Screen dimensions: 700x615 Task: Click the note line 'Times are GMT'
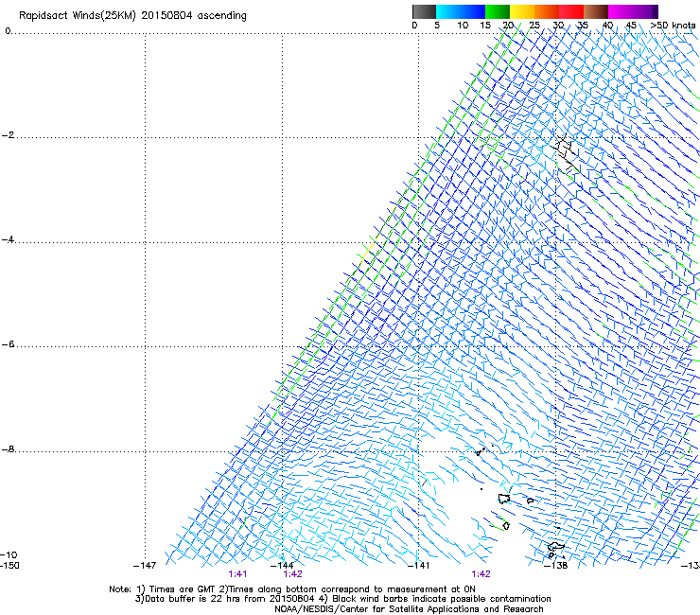pos(183,589)
